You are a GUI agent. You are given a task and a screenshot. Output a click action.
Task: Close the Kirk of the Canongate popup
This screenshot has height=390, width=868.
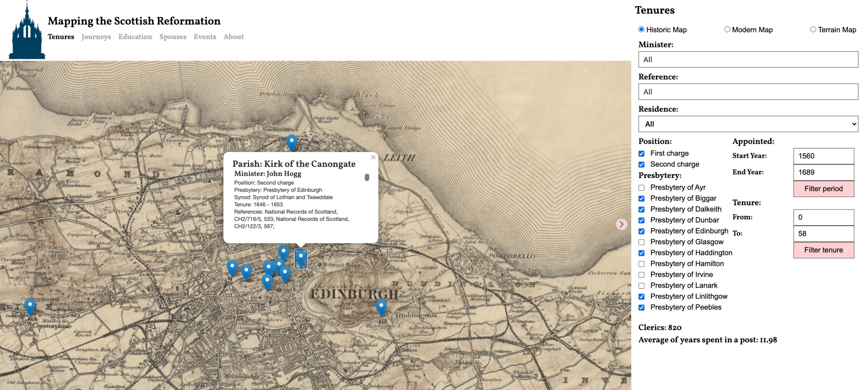(x=373, y=157)
